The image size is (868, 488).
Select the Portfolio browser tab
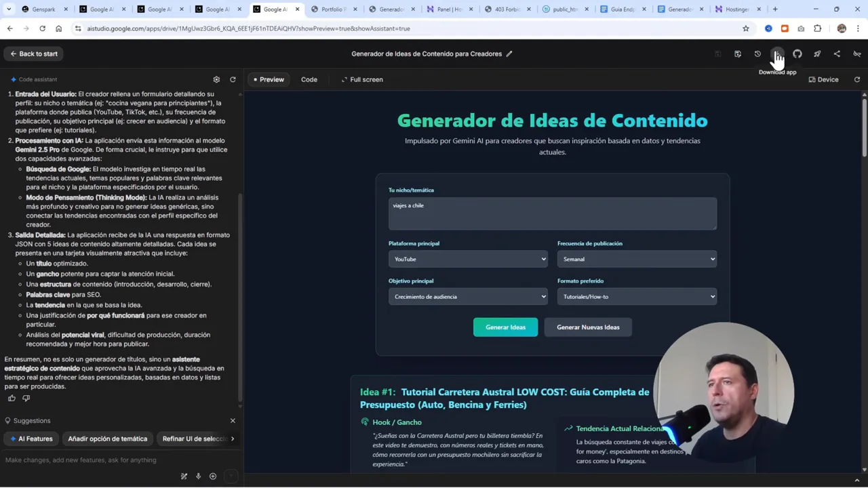click(337, 9)
